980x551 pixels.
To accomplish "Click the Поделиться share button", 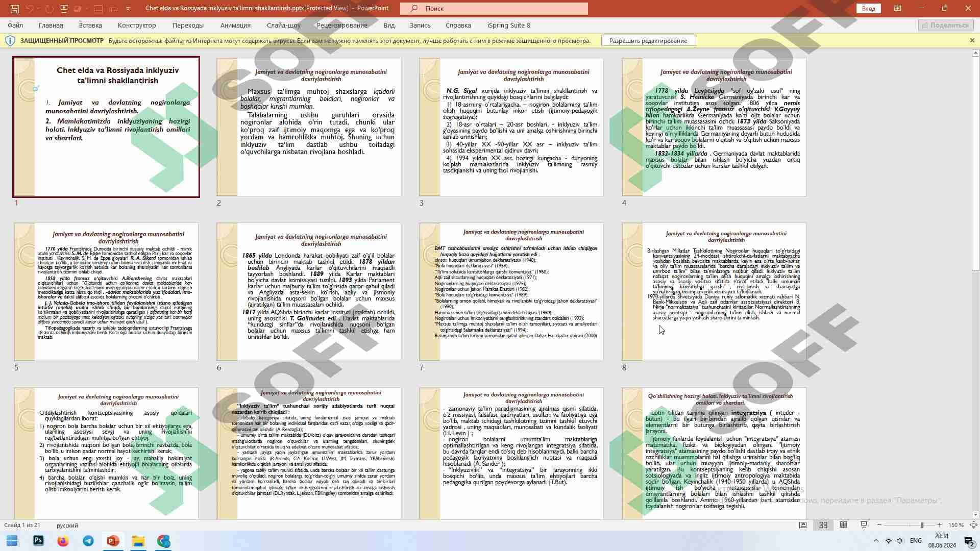I will click(946, 25).
